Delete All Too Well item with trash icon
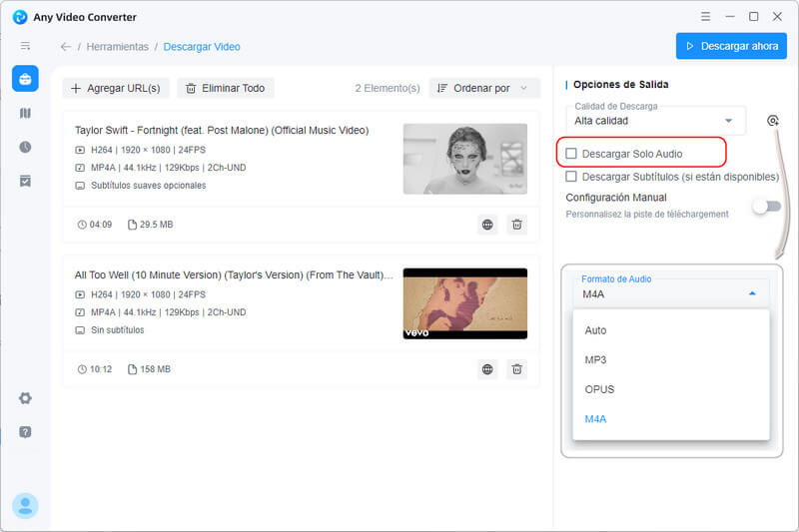Screen dimensions: 799x532 tap(516, 369)
